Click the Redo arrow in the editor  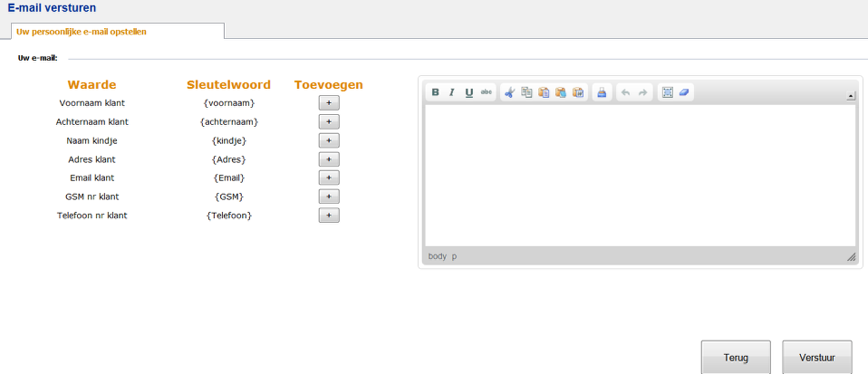tap(642, 92)
